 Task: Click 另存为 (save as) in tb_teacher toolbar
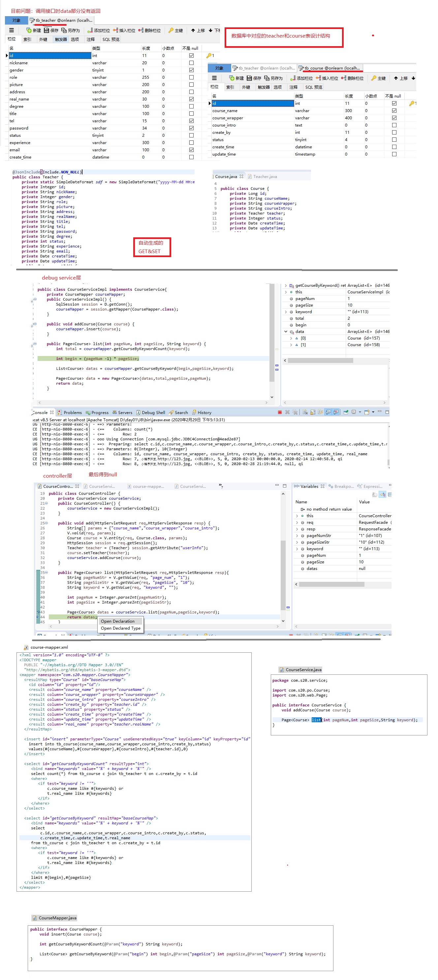[71, 30]
